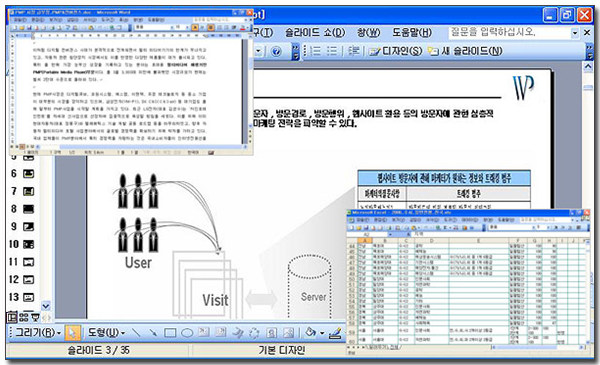
Task: Open the 슬라이드 쇼(D) menu
Action: tap(315, 33)
